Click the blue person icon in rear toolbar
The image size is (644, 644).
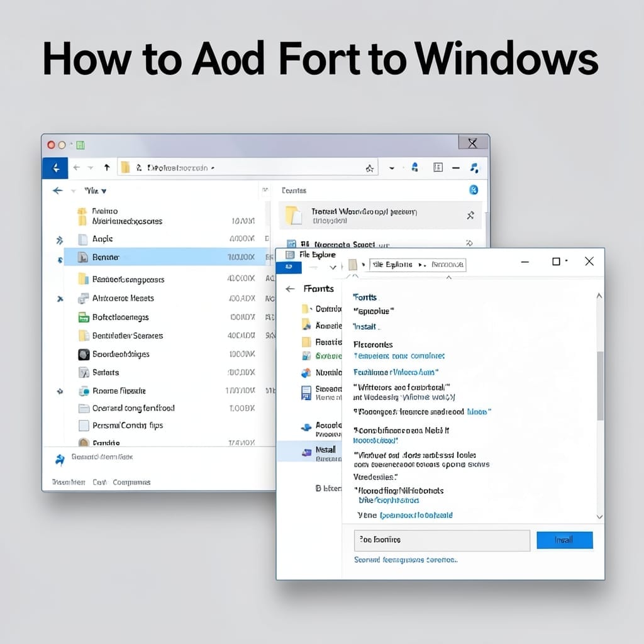point(415,167)
